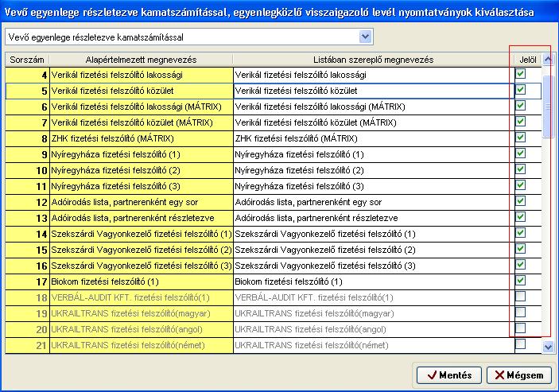Select list name cell of row 7 közület (MÁTRIX)
This screenshot has width=559, height=392.
click(374, 122)
